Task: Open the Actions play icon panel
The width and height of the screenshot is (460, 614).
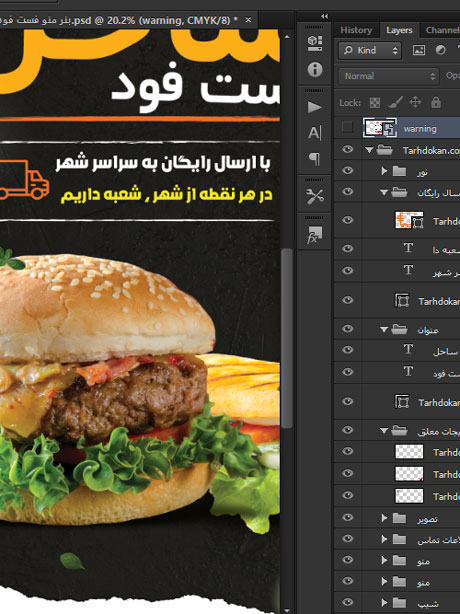Action: coord(315,107)
